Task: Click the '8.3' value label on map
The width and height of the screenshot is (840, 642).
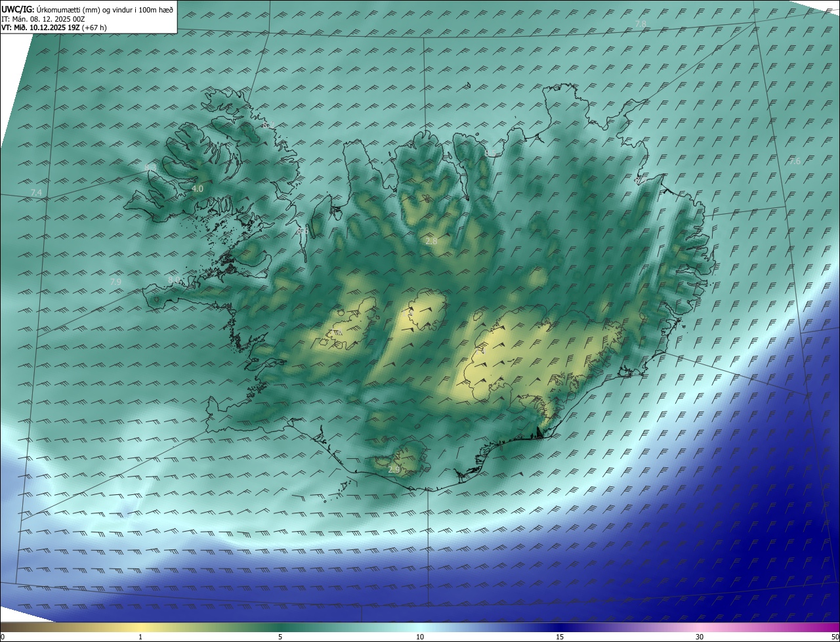Action: (x=150, y=167)
